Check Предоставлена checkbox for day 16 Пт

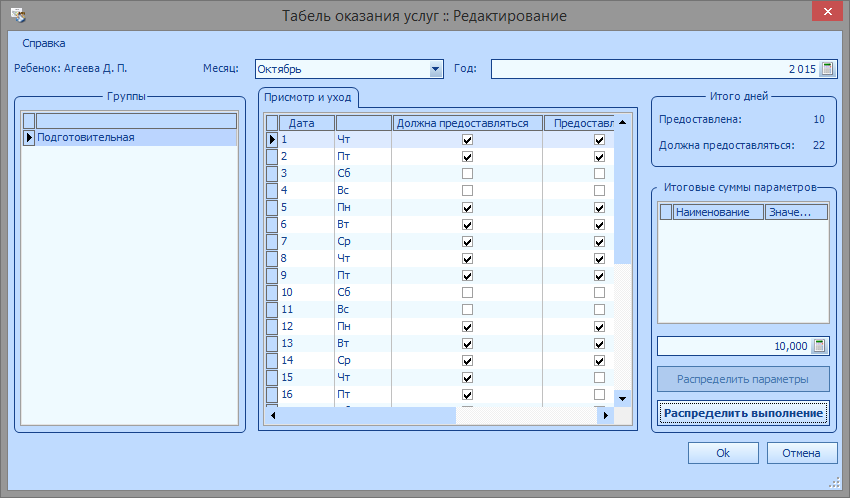pyautogui.click(x=599, y=394)
